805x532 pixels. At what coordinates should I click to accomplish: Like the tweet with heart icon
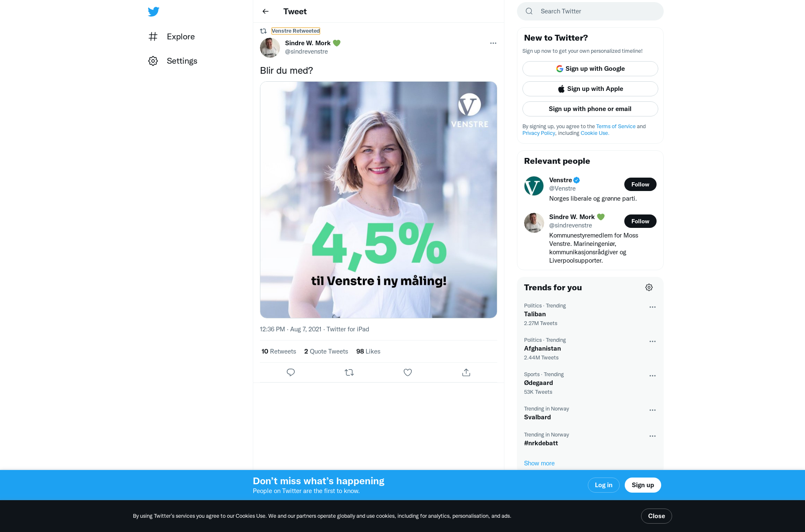coord(408,372)
